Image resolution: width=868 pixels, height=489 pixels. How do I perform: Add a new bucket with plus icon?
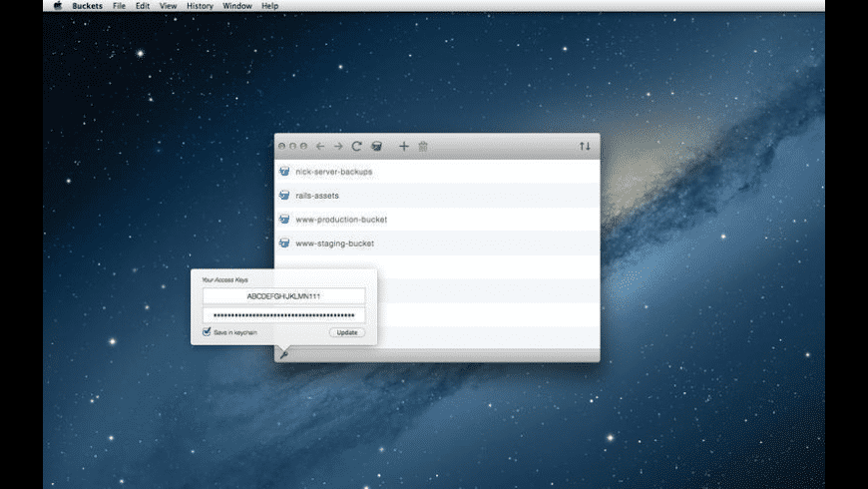404,147
